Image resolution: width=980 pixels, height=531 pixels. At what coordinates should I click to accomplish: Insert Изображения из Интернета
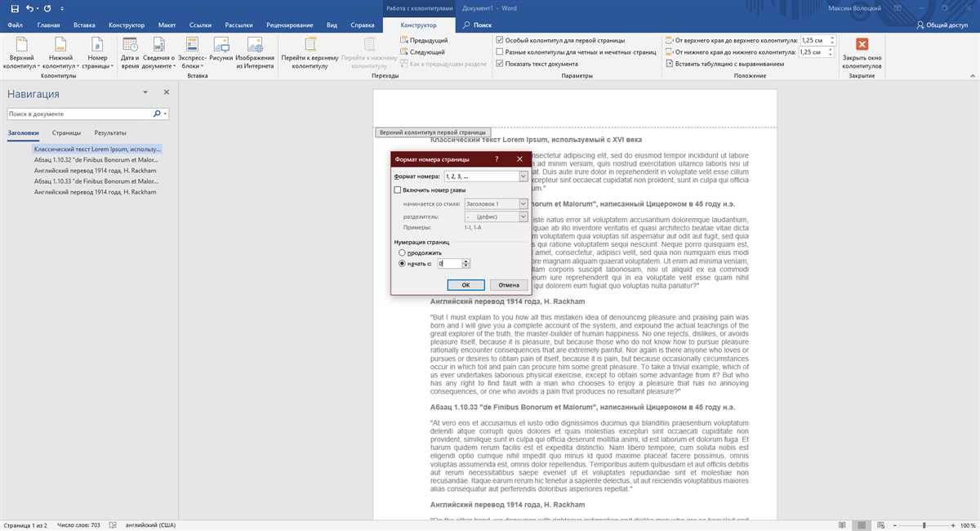255,52
